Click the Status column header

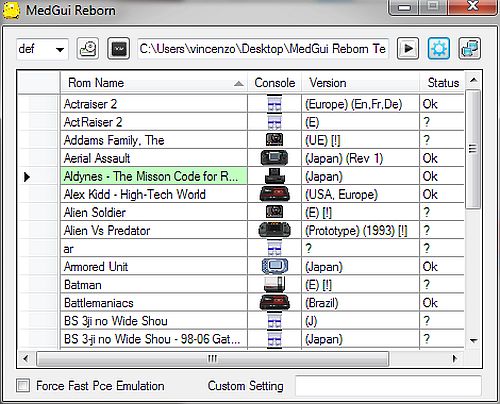(442, 82)
